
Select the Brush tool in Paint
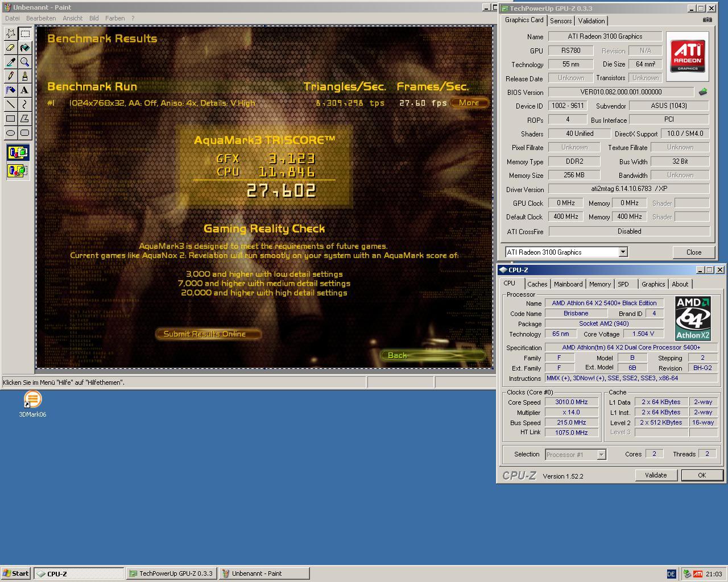pos(25,76)
